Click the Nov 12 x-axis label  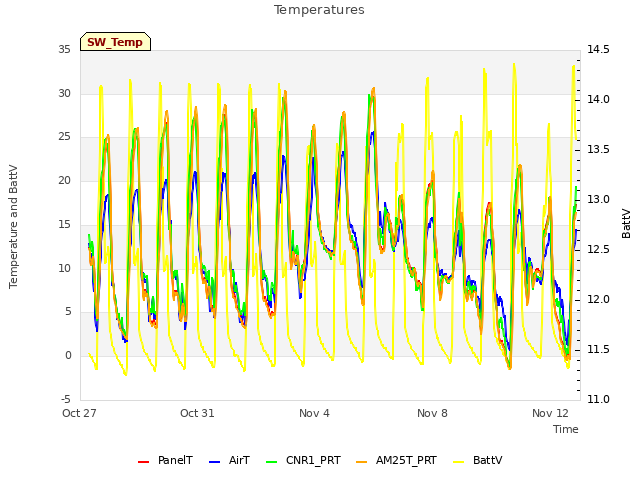(550, 413)
